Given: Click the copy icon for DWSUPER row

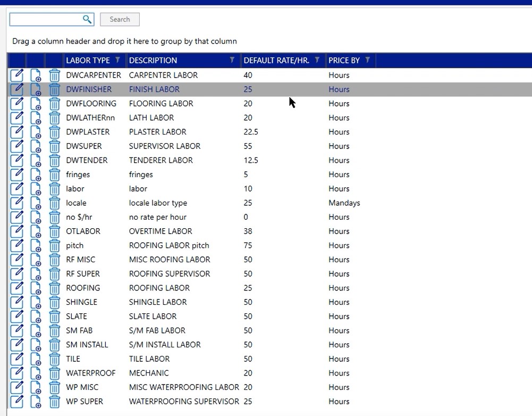Looking at the screenshot, I should coord(36,146).
